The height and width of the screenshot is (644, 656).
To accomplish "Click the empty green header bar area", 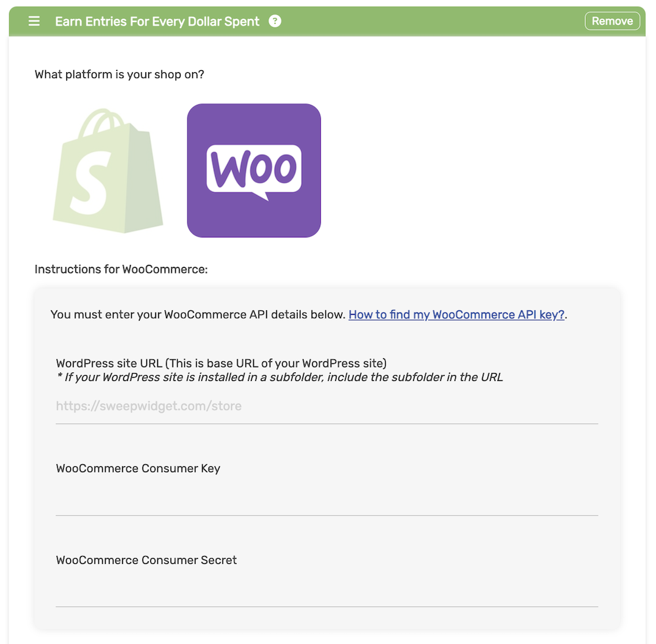I will (431, 21).
